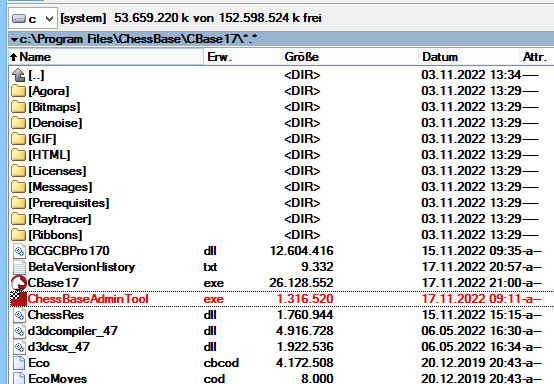554x384 pixels.
Task: Select the BetaVersionHistory file name
Action: click(x=82, y=267)
